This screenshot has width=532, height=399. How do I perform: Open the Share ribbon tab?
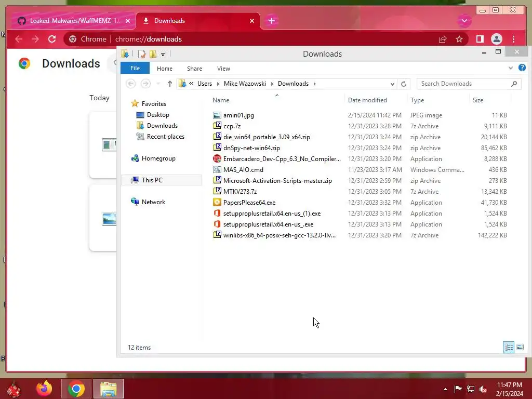194,69
